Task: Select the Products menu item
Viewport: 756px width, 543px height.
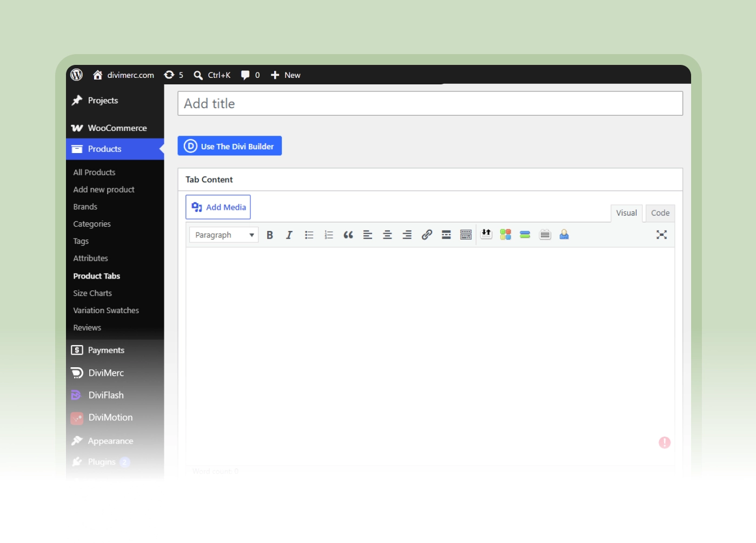Action: coord(115,149)
